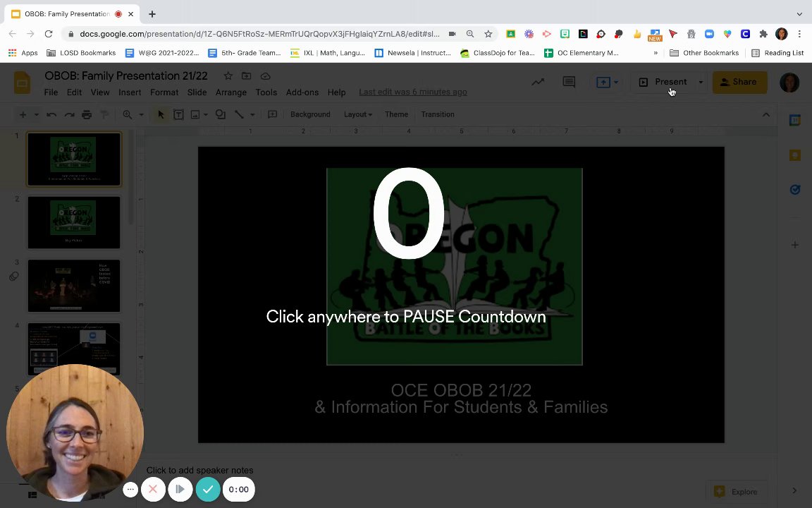Open the activity dashboard trend icon
The height and width of the screenshot is (508, 812).
click(x=538, y=82)
